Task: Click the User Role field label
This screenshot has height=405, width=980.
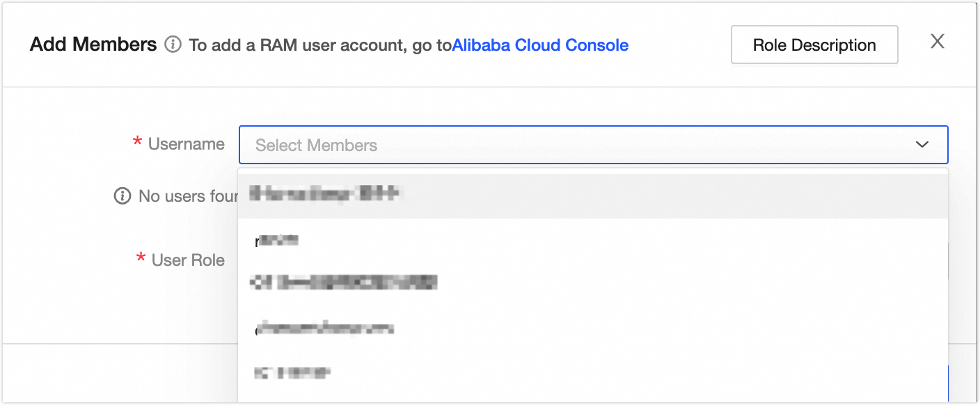Action: 188,260
